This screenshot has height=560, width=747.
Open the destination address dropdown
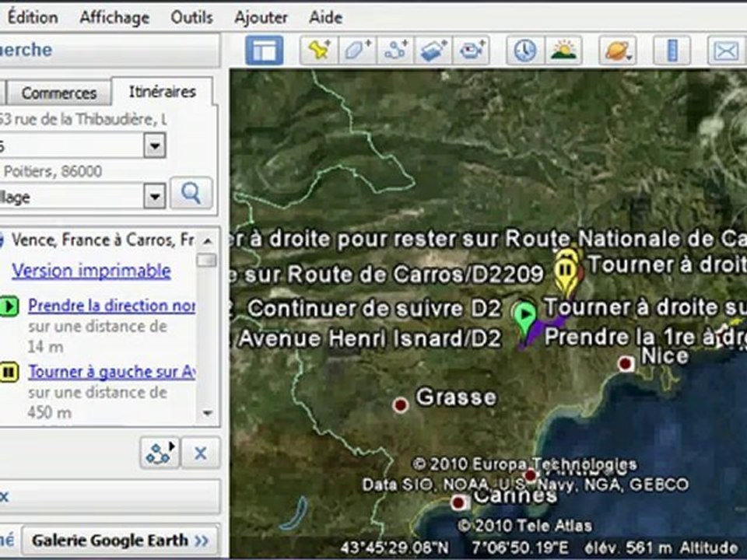155,196
